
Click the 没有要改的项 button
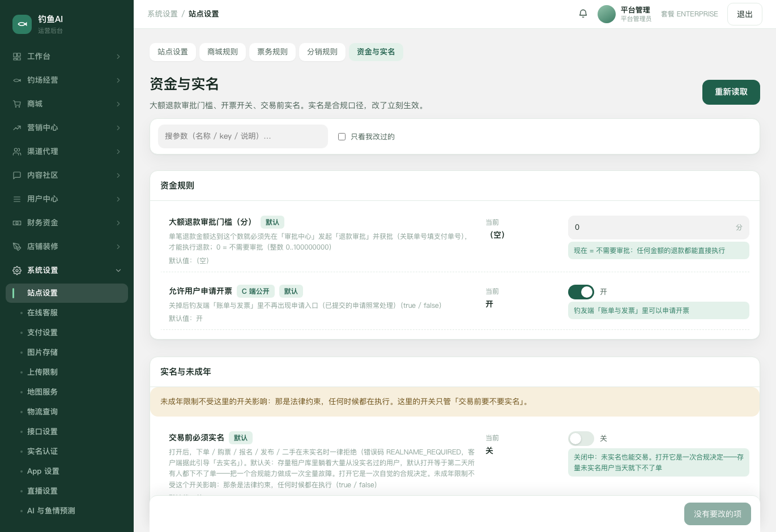[x=718, y=514]
